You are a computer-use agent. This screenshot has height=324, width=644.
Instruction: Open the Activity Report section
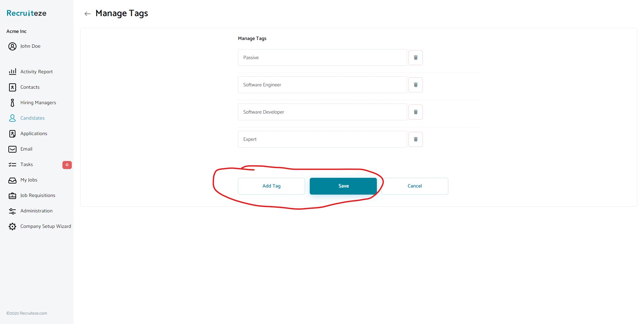coord(36,72)
